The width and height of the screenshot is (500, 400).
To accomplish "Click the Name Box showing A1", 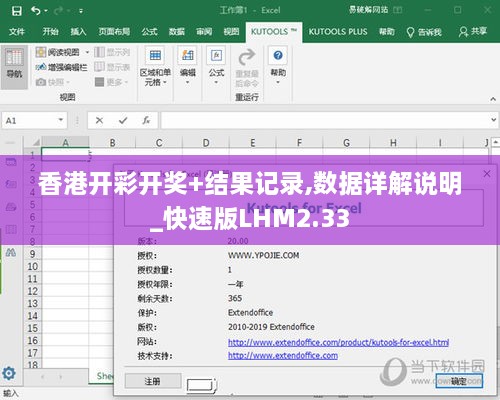I will [x=30, y=120].
